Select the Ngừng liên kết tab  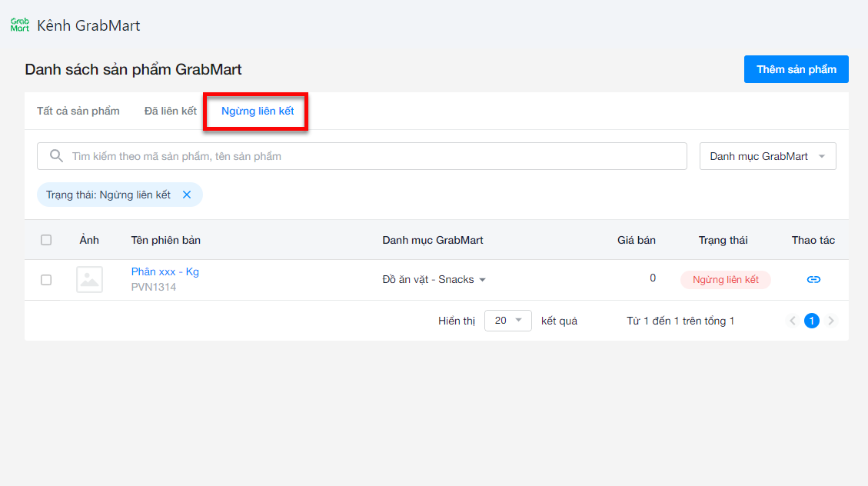tap(258, 112)
